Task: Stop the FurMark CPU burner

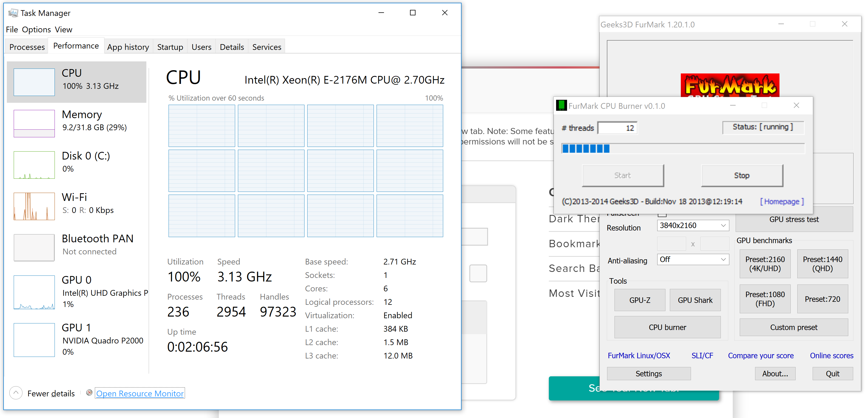Action: coord(742,175)
